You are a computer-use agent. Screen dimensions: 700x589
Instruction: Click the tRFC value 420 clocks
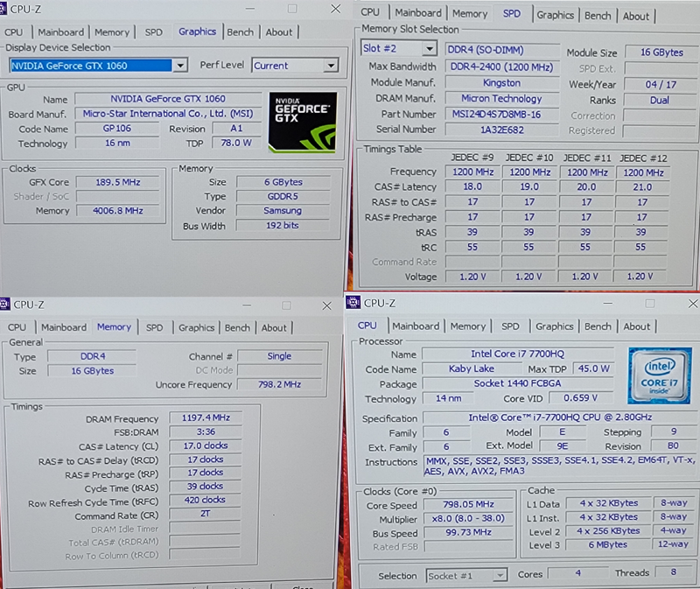[x=205, y=500]
